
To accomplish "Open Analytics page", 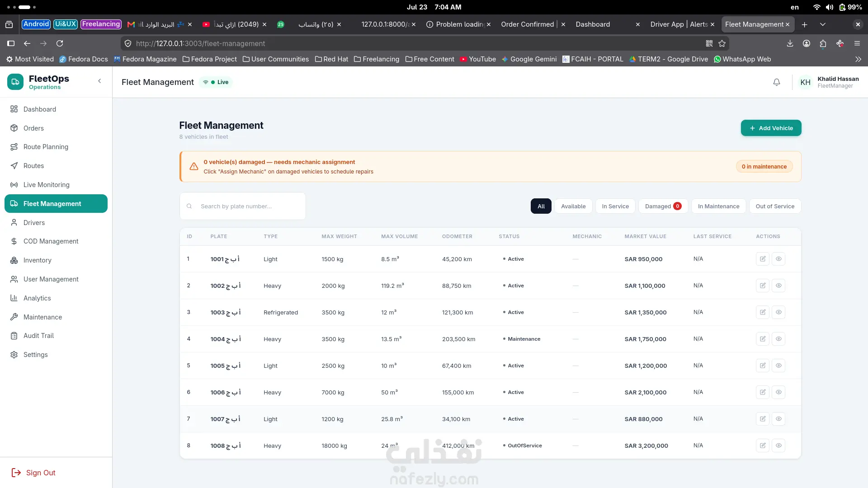I will tap(56, 298).
